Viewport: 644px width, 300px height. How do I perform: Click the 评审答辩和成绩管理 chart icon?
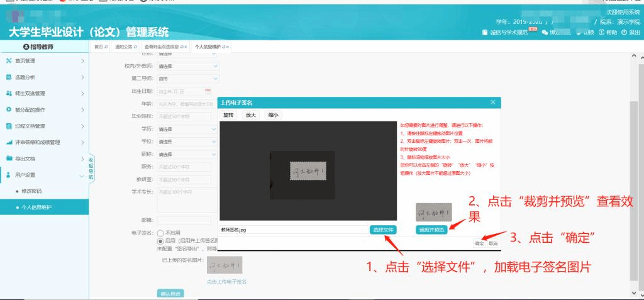pos(9,142)
